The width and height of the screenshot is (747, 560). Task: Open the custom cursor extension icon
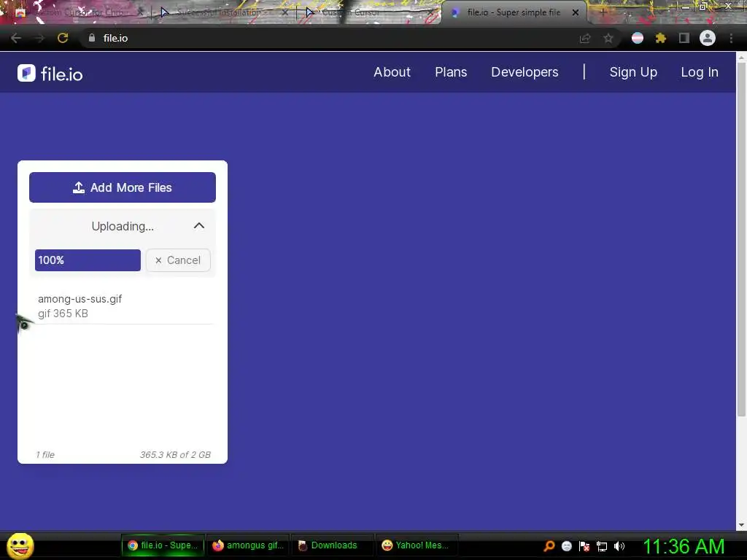point(638,38)
